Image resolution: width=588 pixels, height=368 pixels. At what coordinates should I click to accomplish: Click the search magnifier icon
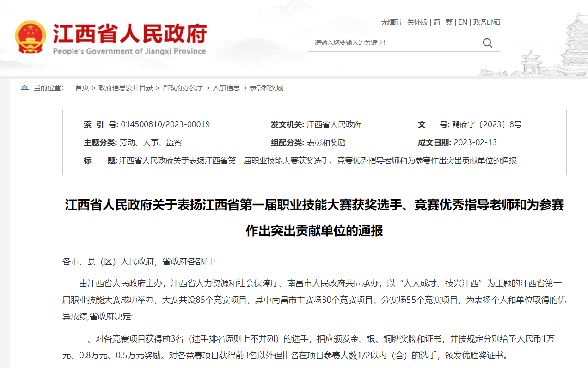click(x=487, y=43)
